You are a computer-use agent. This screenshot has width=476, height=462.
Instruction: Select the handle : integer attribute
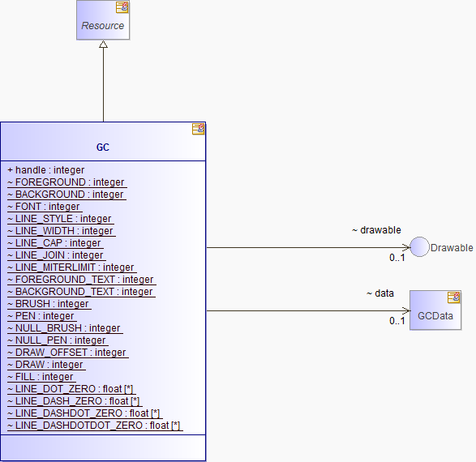tap(46, 170)
